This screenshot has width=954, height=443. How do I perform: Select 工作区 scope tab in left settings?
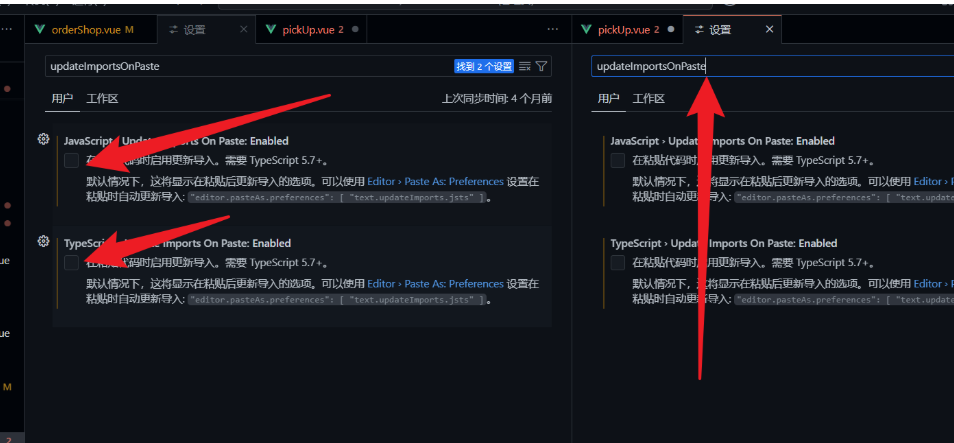pyautogui.click(x=102, y=99)
